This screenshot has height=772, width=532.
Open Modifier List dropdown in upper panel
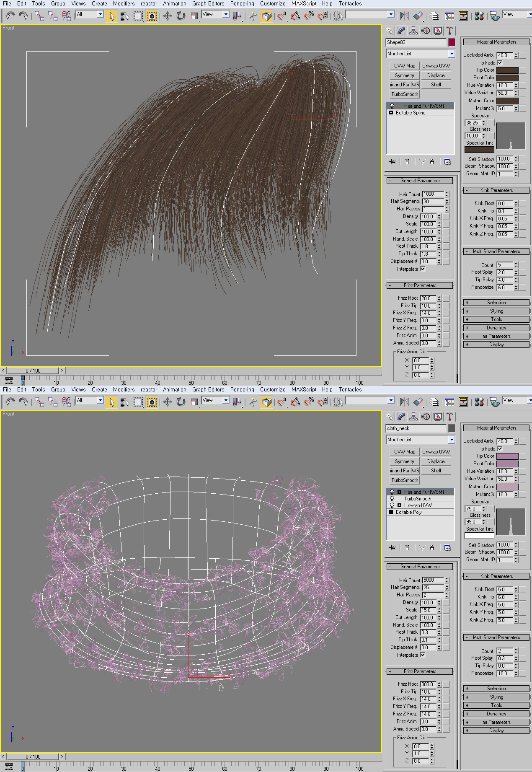pyautogui.click(x=451, y=54)
